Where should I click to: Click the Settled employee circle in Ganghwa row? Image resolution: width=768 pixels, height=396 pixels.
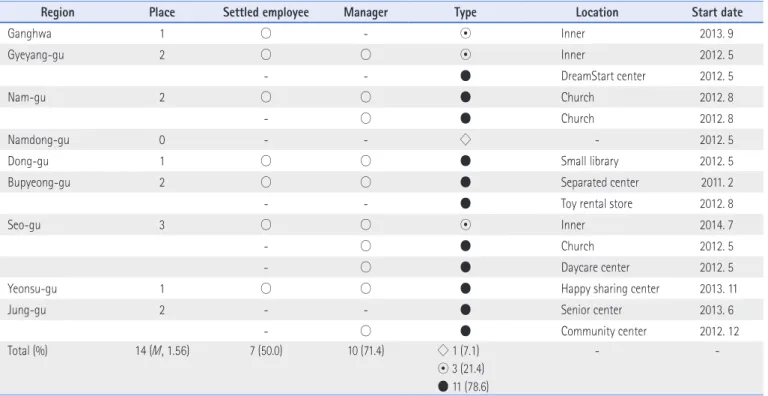[x=265, y=33]
